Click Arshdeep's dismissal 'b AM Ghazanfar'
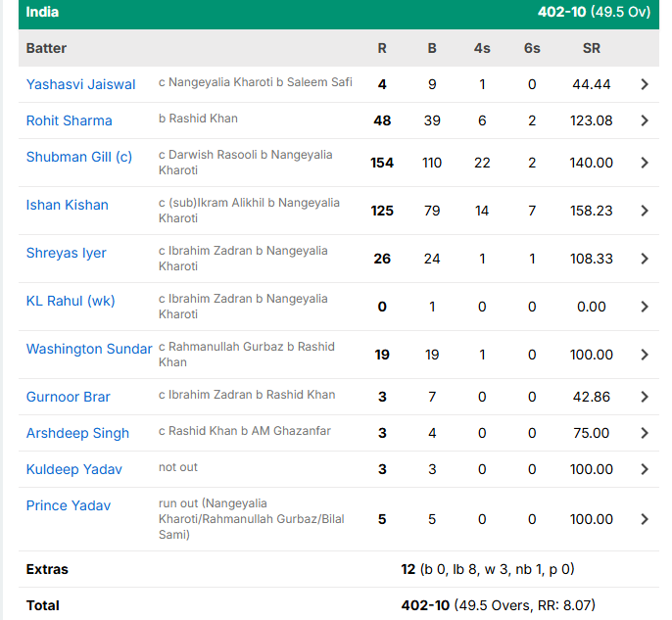672x620 pixels. (286, 431)
